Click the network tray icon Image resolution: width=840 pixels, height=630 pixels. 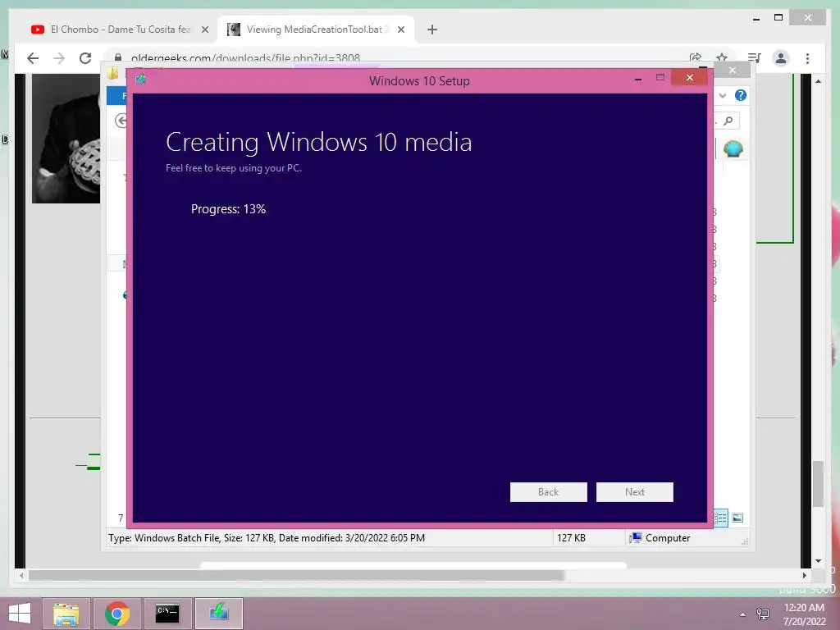click(x=762, y=614)
